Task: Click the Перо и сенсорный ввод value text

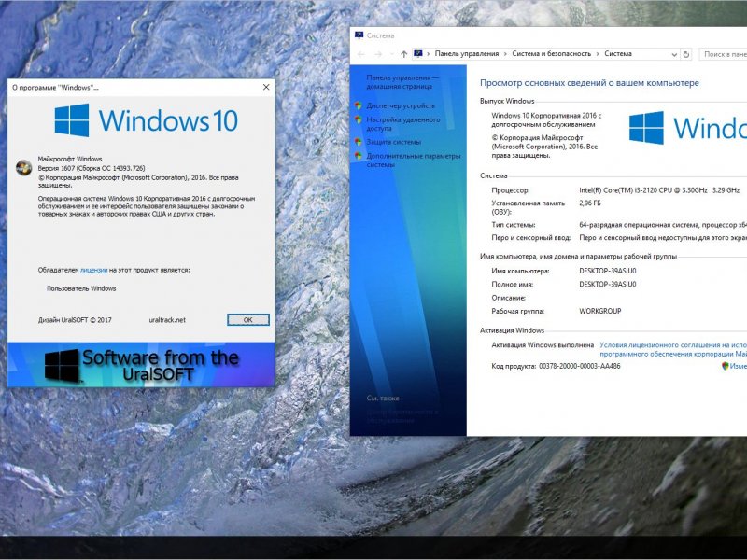Action: coord(663,238)
